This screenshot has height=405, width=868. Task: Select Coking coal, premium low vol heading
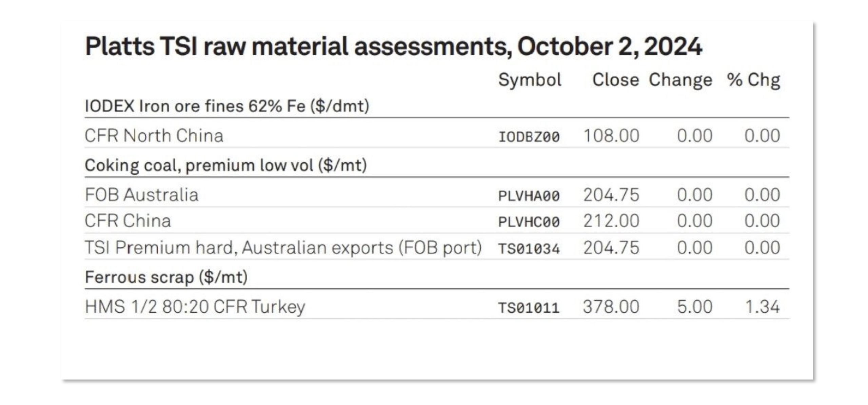coord(226,166)
